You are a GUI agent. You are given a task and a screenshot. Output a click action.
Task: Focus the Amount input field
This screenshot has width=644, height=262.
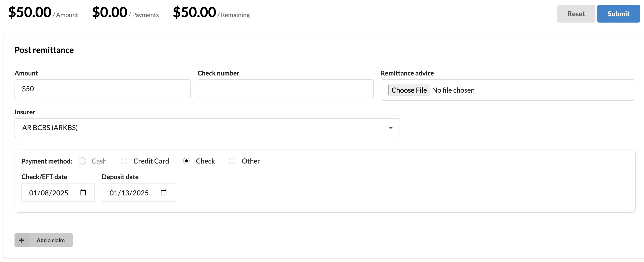(x=102, y=89)
